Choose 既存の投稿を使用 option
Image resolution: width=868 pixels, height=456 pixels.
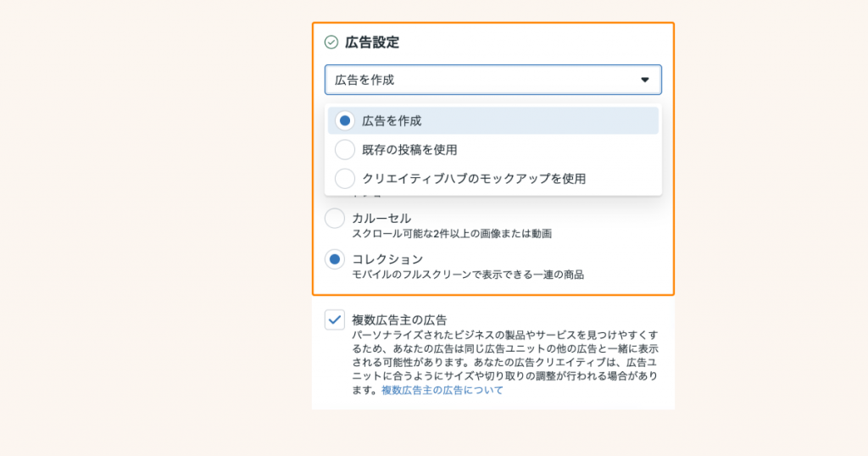(492, 149)
